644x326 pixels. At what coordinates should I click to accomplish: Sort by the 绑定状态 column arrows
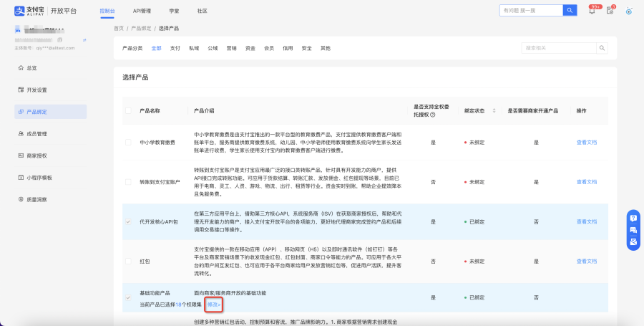(494, 111)
